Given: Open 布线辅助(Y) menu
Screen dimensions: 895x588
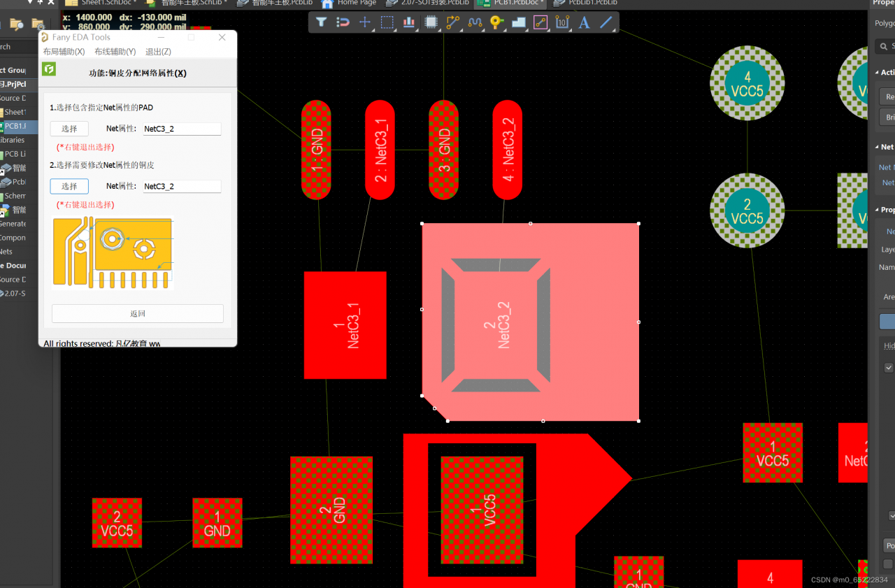Looking at the screenshot, I should tap(115, 52).
